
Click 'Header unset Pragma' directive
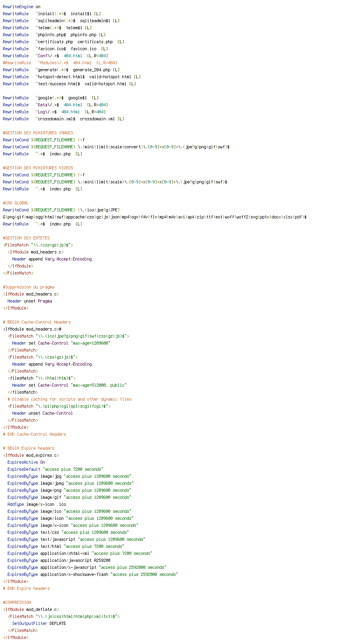coord(30,301)
